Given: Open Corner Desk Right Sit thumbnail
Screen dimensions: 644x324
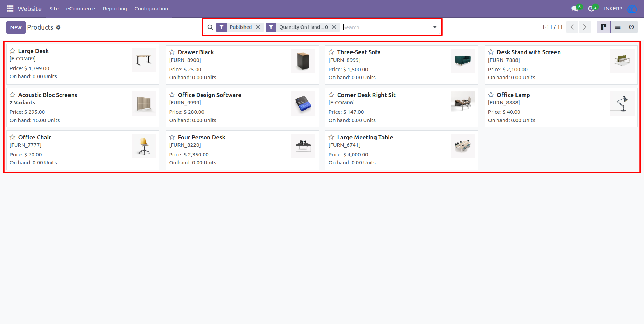Looking at the screenshot, I should pyautogui.click(x=463, y=102).
